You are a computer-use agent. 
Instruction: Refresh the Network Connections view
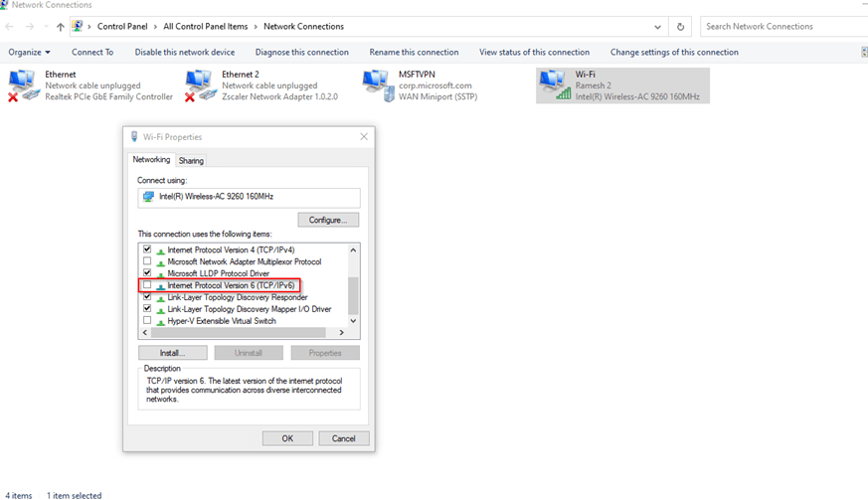point(680,27)
